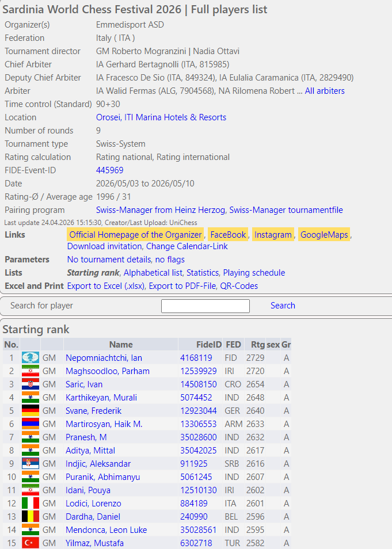392x549 pixels.
Task: Open FIDE-Event-ID 445969 link
Action: [109, 170]
